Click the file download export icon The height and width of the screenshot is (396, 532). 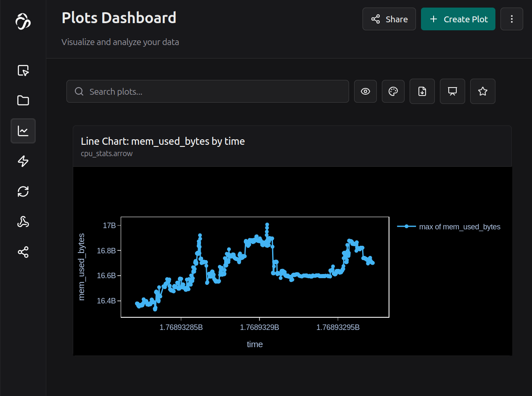422,91
